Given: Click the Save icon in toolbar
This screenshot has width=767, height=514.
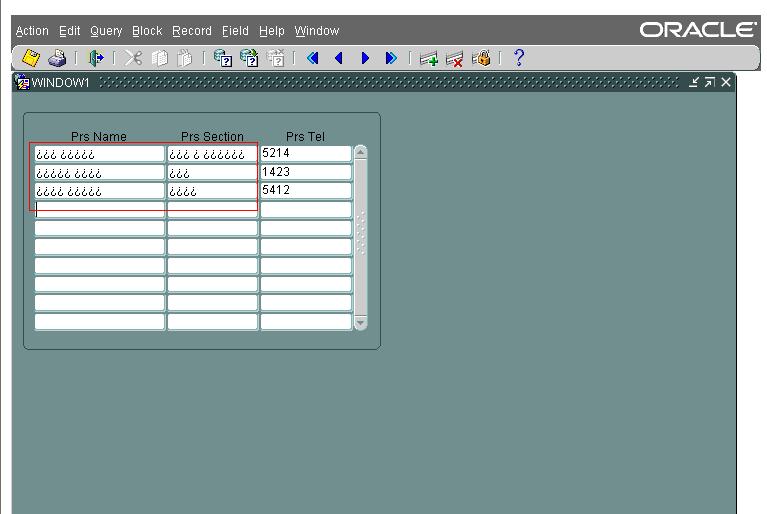Looking at the screenshot, I should click(x=31, y=59).
